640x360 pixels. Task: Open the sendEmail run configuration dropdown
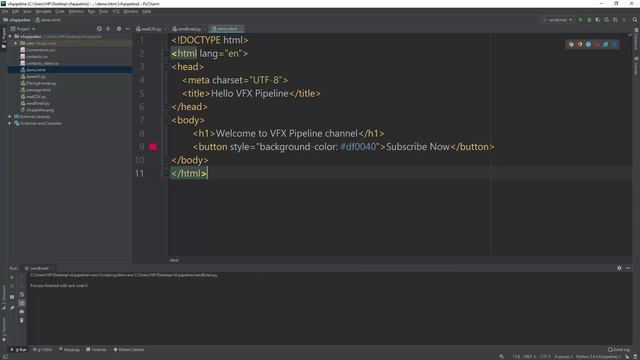(x=558, y=20)
